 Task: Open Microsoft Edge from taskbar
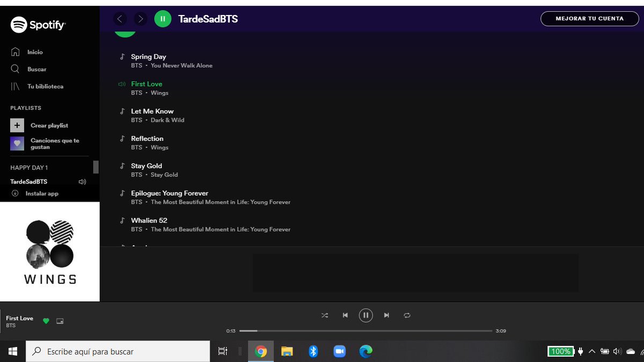click(365, 351)
